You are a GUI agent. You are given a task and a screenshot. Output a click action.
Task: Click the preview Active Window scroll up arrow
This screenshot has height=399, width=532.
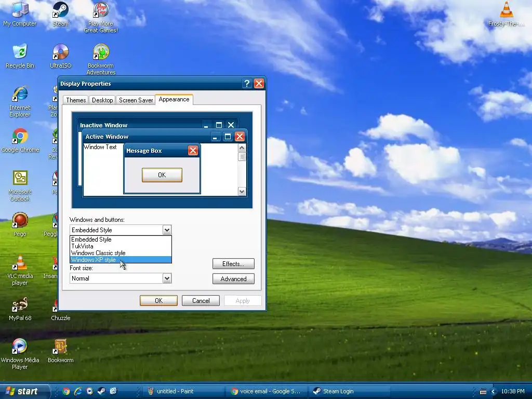242,148
